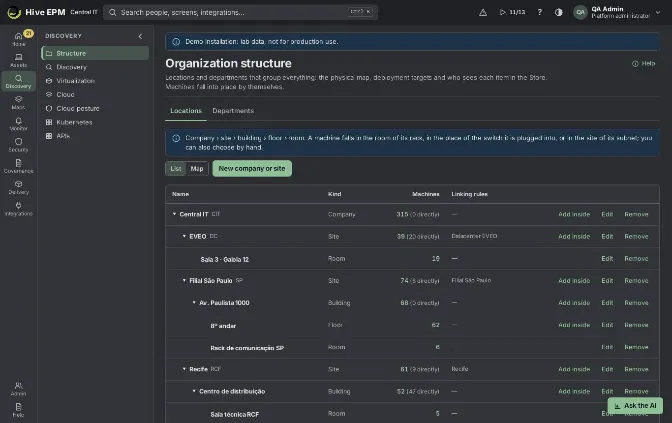Open the Monitor bell icon
Viewport: 672px width, 423px height.
(x=18, y=123)
